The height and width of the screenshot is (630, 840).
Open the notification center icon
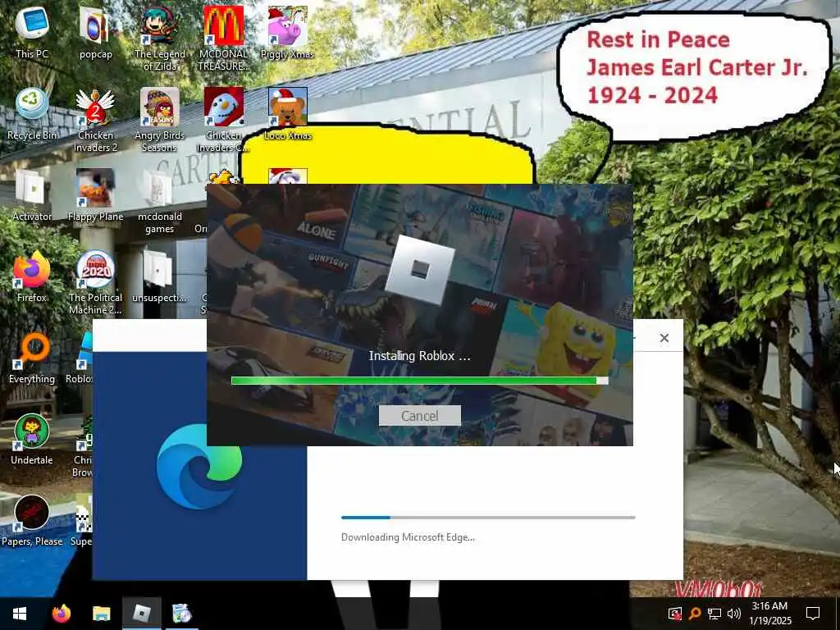813,614
